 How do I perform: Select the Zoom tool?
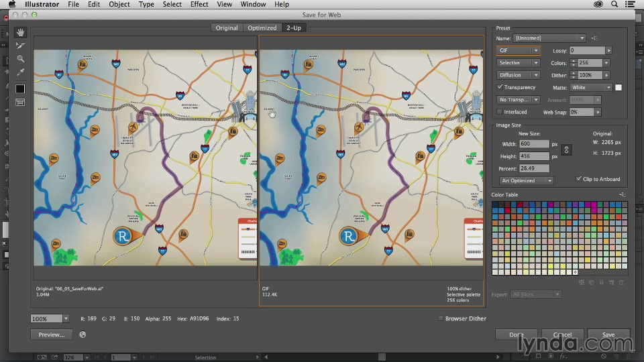(20, 59)
